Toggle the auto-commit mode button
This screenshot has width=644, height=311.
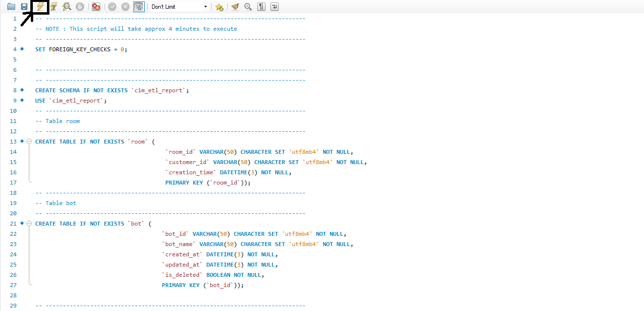[x=138, y=7]
